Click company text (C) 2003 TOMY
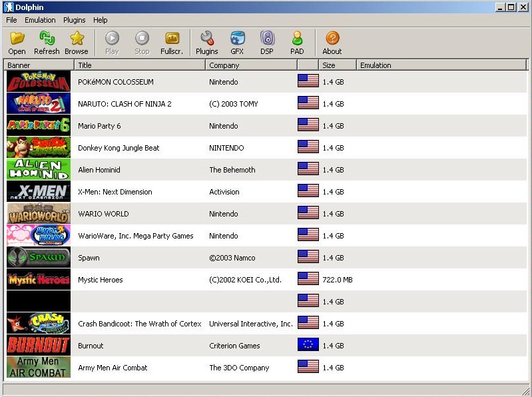 [234, 104]
